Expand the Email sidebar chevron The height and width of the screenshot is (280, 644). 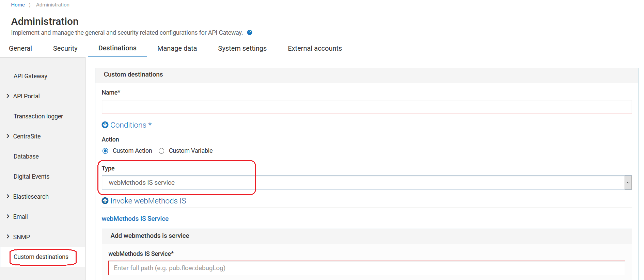8,216
